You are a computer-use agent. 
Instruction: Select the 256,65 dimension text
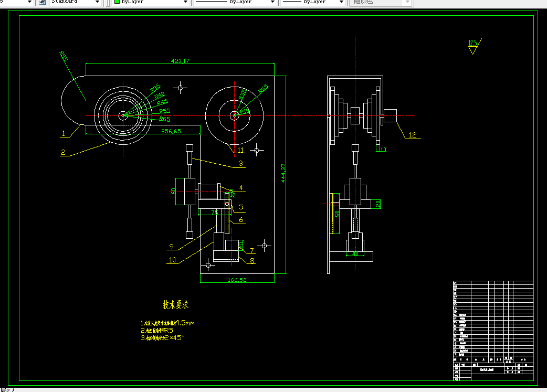(171, 132)
